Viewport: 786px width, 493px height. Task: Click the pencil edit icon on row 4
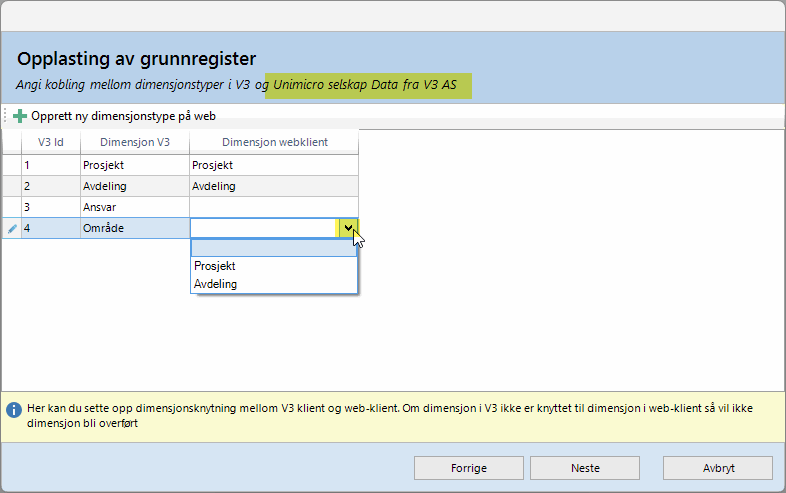pyautogui.click(x=12, y=229)
